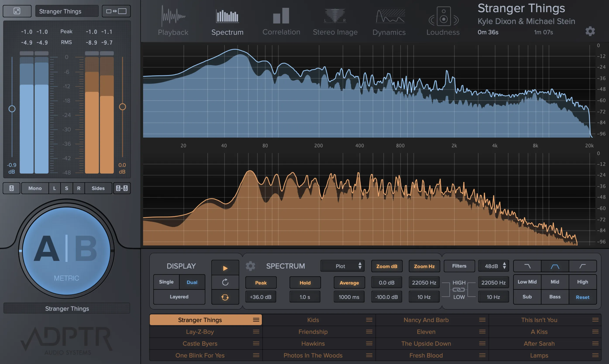Click the Filters button

pyautogui.click(x=459, y=266)
